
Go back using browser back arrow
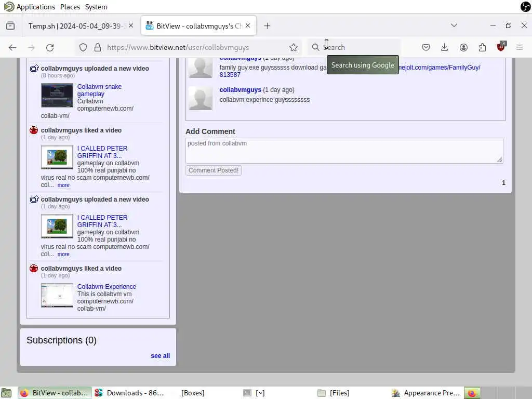pos(12,47)
